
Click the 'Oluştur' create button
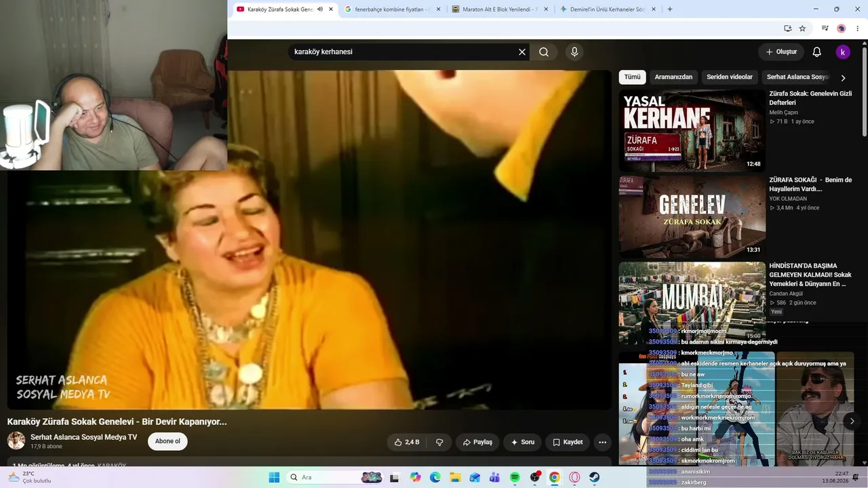point(781,52)
